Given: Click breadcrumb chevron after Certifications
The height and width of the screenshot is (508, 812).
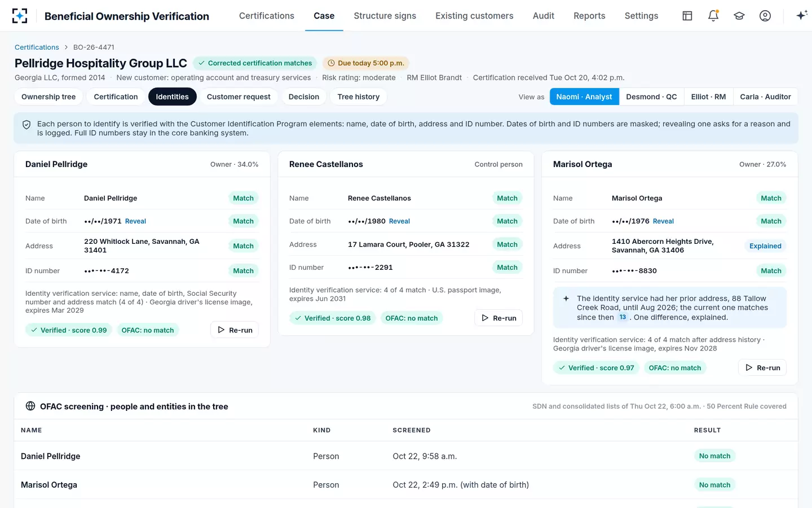Looking at the screenshot, I should pyautogui.click(x=66, y=47).
